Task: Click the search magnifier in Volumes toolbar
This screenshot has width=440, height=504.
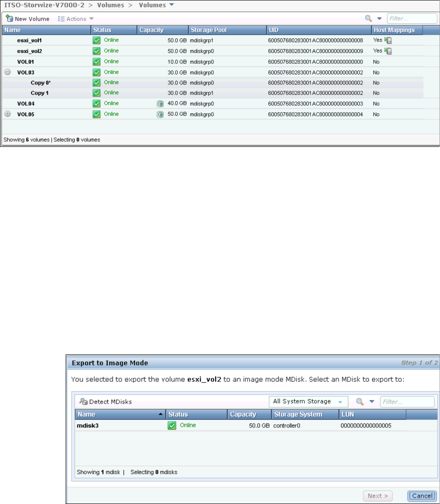Action: [x=368, y=19]
